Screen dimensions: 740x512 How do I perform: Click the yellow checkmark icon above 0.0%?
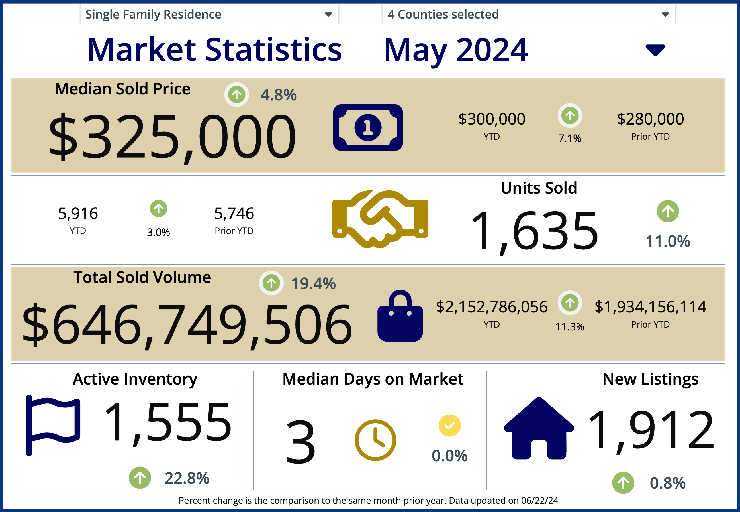click(x=450, y=426)
